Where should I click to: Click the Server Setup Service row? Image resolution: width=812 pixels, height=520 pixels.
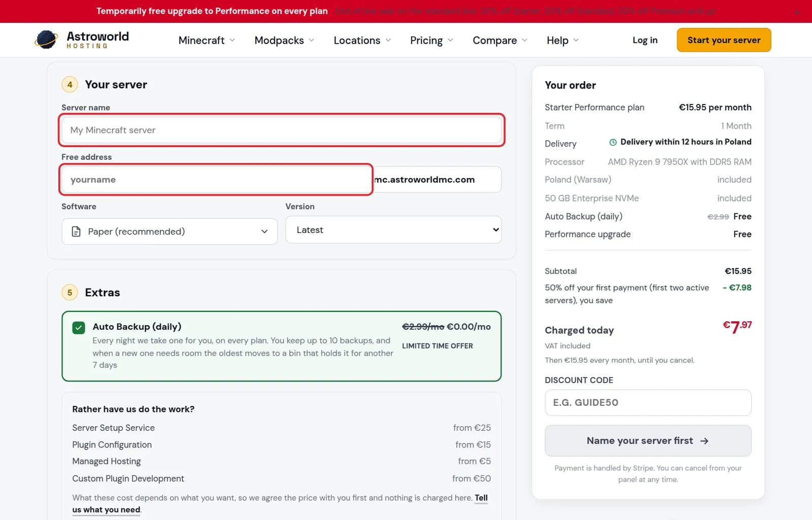281,428
